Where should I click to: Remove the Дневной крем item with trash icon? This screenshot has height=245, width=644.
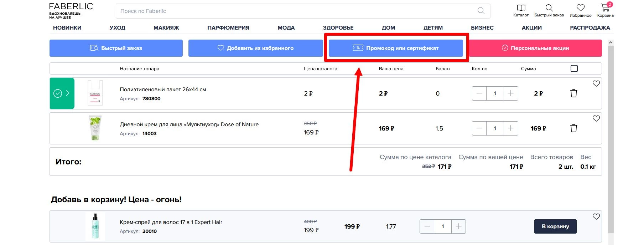(573, 128)
